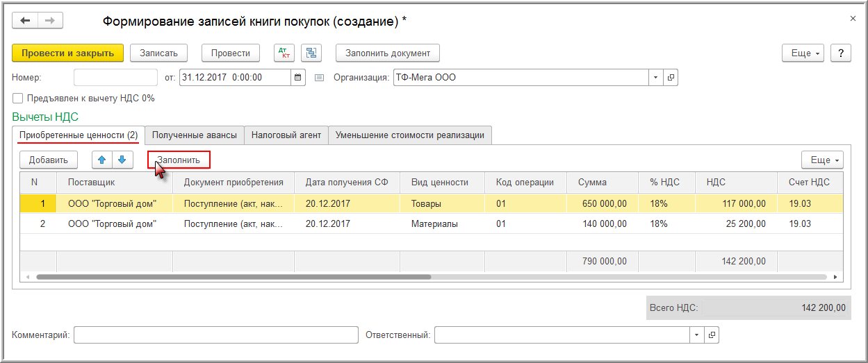Click row number 2 cell

[39, 223]
